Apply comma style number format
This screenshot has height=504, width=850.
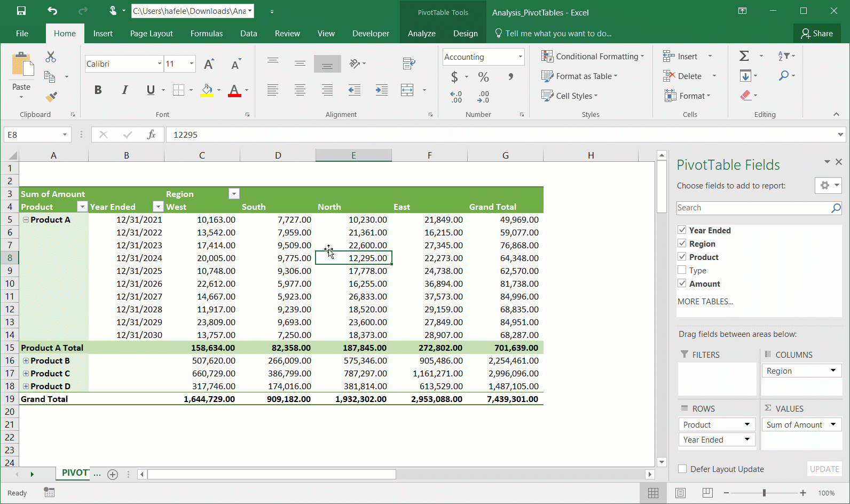coord(511,77)
